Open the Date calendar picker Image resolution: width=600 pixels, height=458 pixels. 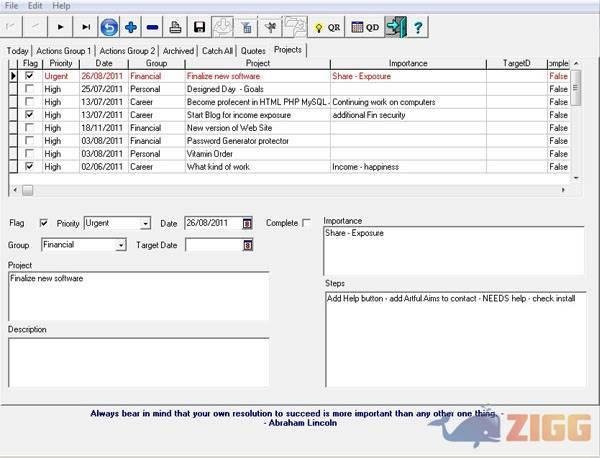pos(247,224)
